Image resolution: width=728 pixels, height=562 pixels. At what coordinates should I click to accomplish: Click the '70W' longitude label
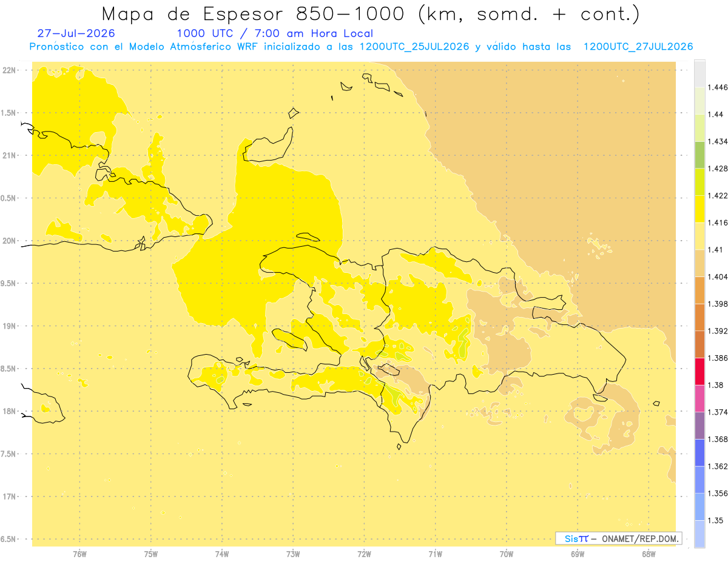click(x=507, y=554)
